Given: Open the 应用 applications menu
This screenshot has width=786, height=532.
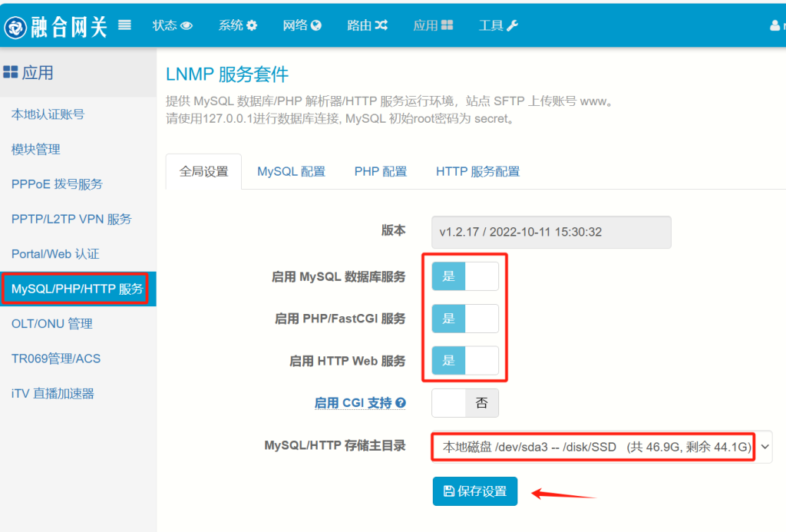Looking at the screenshot, I should pyautogui.click(x=433, y=25).
